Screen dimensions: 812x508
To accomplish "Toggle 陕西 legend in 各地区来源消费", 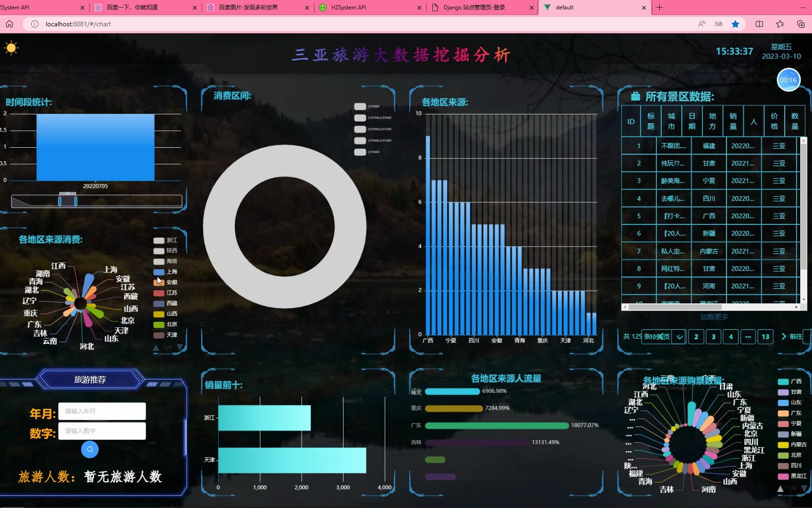I will (165, 251).
